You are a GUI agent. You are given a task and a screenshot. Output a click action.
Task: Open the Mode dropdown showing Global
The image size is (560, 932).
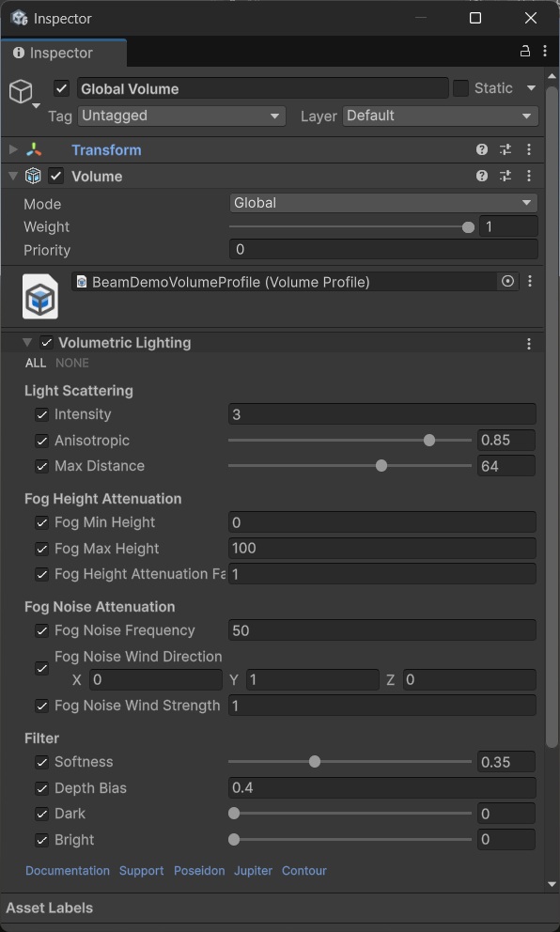click(381, 203)
